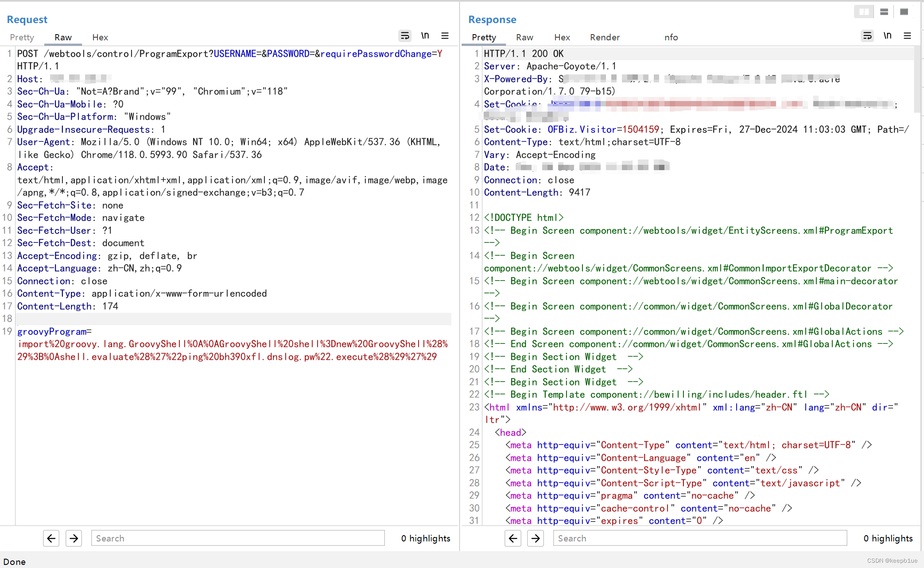Select the Pretty tab in Response
Image resolution: width=924 pixels, height=568 pixels.
[484, 38]
